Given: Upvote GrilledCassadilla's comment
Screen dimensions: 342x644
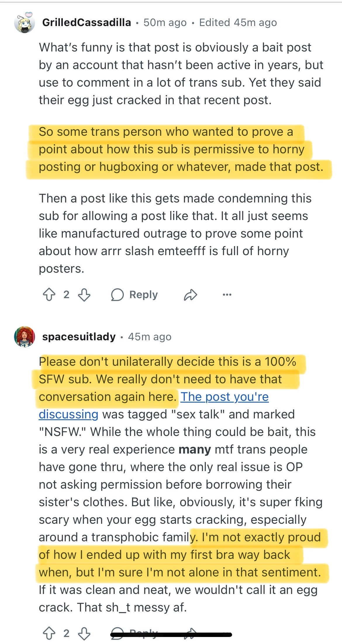Looking at the screenshot, I should coord(49,295).
